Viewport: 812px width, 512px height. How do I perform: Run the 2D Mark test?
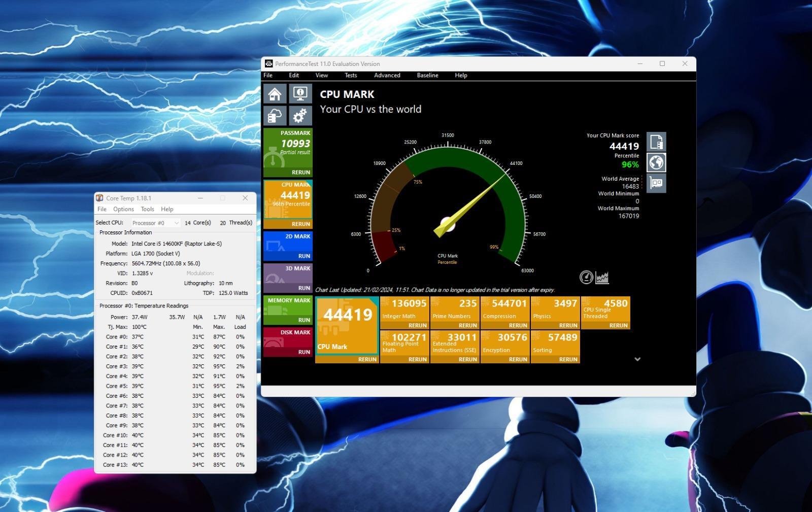point(304,256)
